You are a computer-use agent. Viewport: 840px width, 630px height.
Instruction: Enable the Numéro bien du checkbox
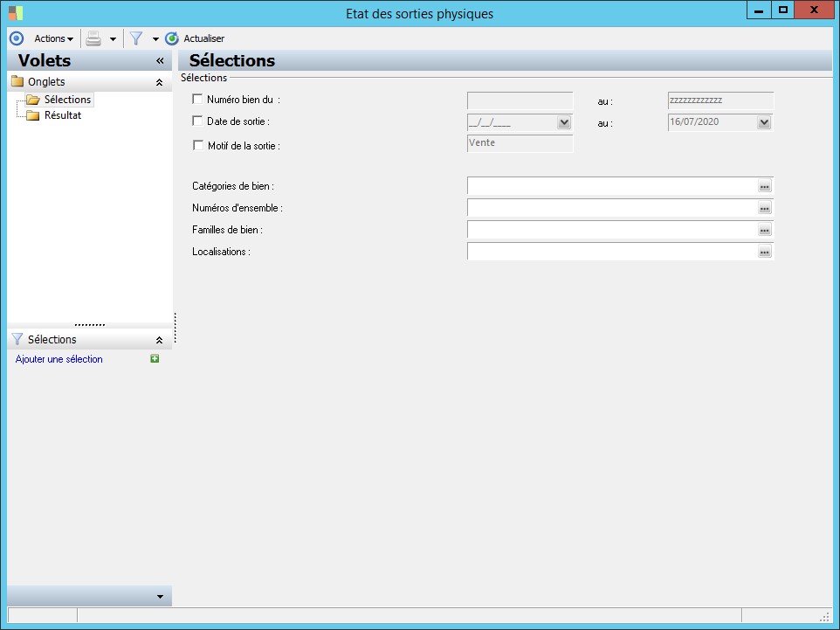pyautogui.click(x=197, y=100)
